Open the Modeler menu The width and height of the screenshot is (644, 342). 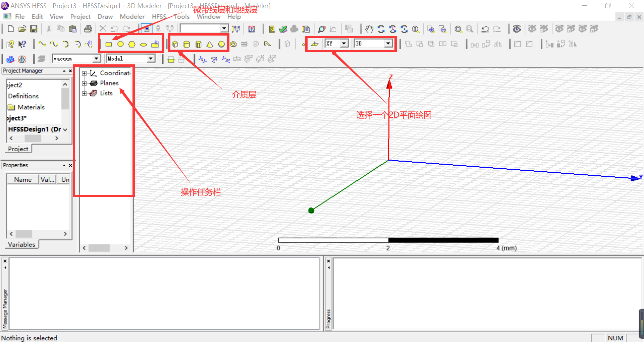[132, 16]
